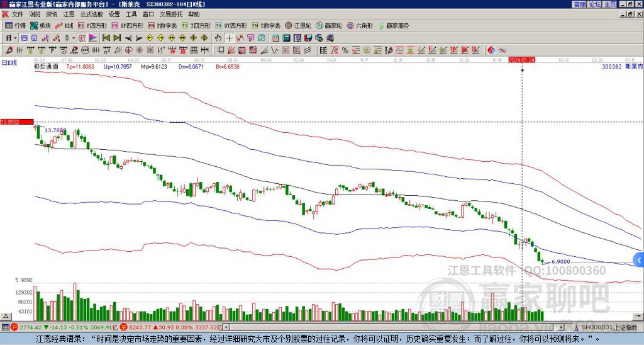The image size is (644, 345).
Task: Open the calculator icon
Action: [x=286, y=38]
